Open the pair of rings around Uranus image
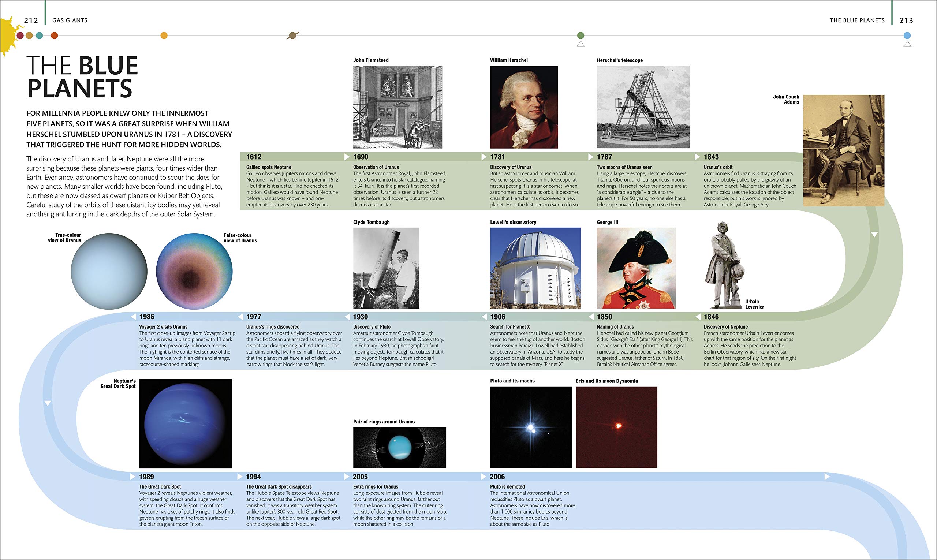The image size is (937, 560). point(400,448)
